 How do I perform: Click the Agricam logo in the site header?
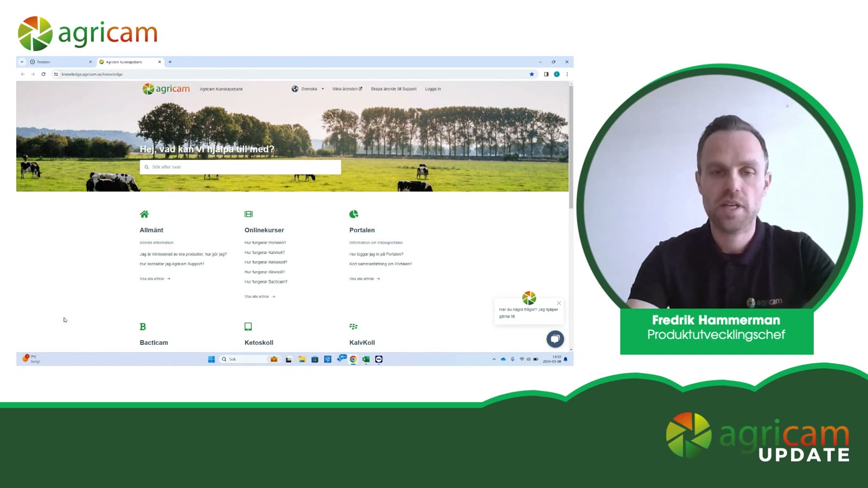pos(166,89)
